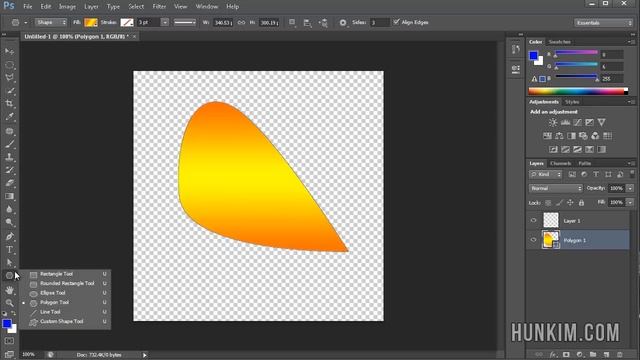Select the Blur tool
The width and height of the screenshot is (640, 360).
coord(9,209)
